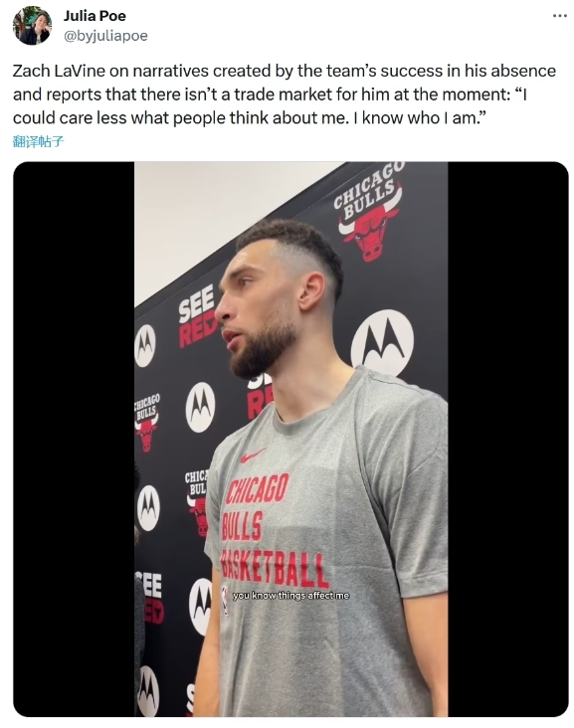
Task: Click the Motorola logo left of the NBA logo
Action: 201,607
